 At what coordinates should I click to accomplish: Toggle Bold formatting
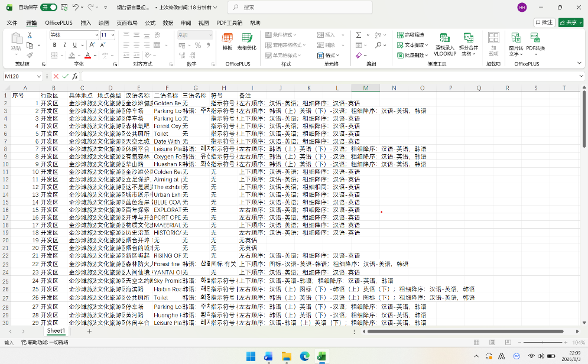(54, 45)
